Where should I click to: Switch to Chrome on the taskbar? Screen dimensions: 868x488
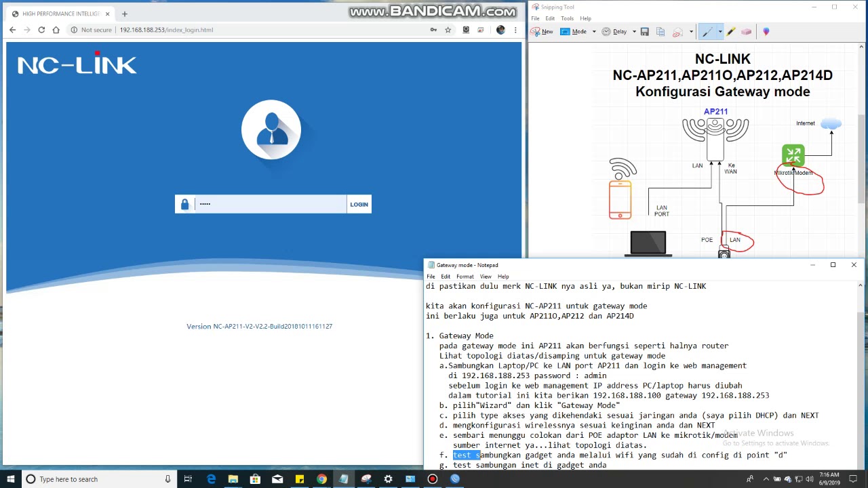(321, 479)
